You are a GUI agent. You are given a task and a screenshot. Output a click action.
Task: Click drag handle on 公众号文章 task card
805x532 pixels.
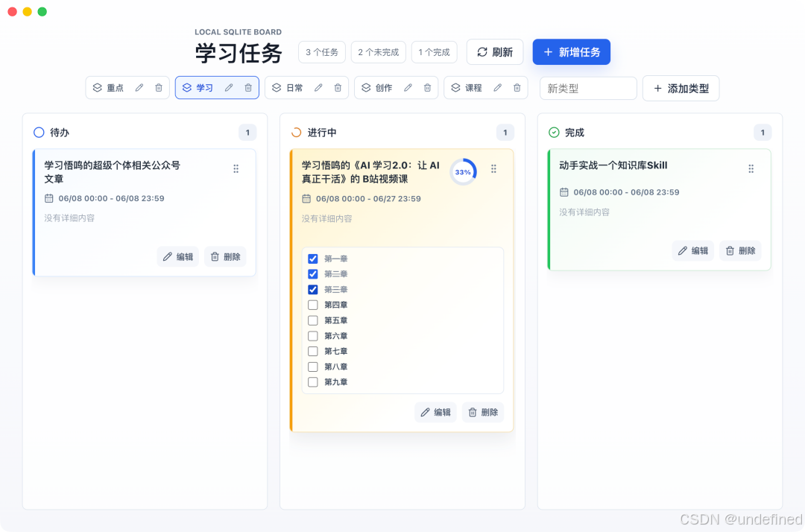pyautogui.click(x=236, y=169)
